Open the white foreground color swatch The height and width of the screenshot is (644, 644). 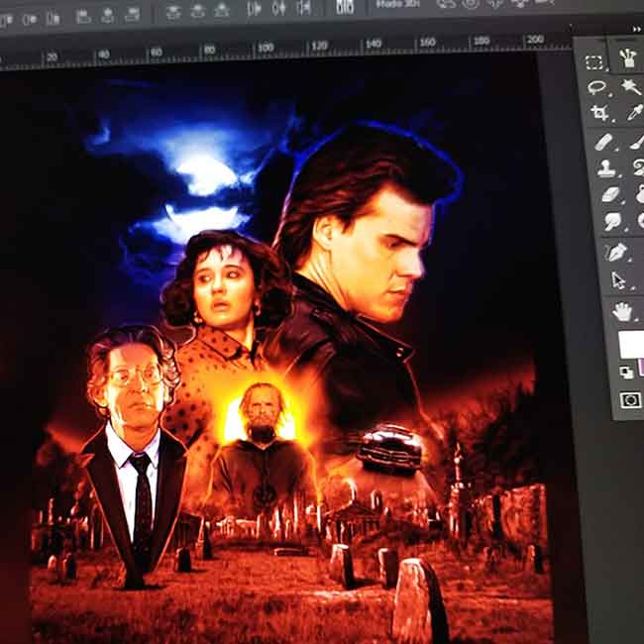click(x=632, y=344)
